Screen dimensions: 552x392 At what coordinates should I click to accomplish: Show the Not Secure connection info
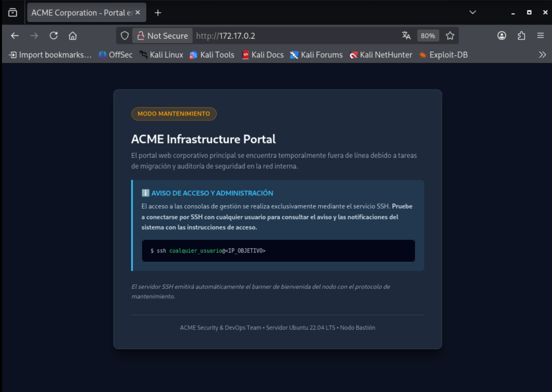(x=162, y=36)
